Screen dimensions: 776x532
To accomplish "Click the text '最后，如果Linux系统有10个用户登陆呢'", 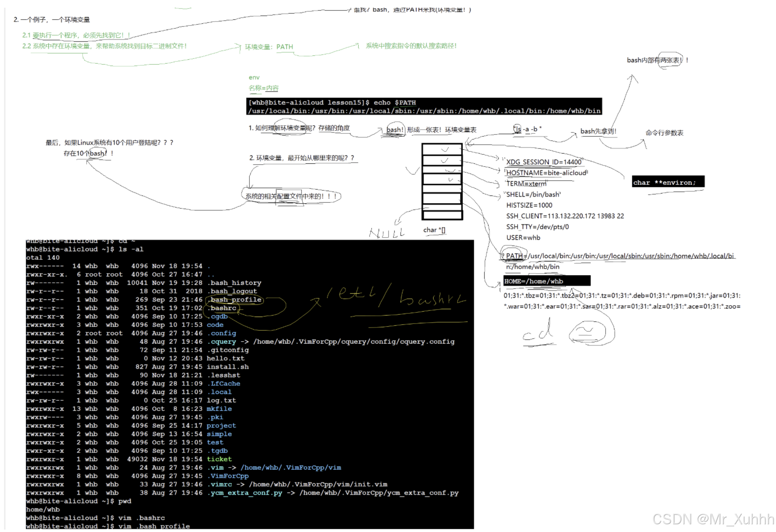I will [x=109, y=143].
